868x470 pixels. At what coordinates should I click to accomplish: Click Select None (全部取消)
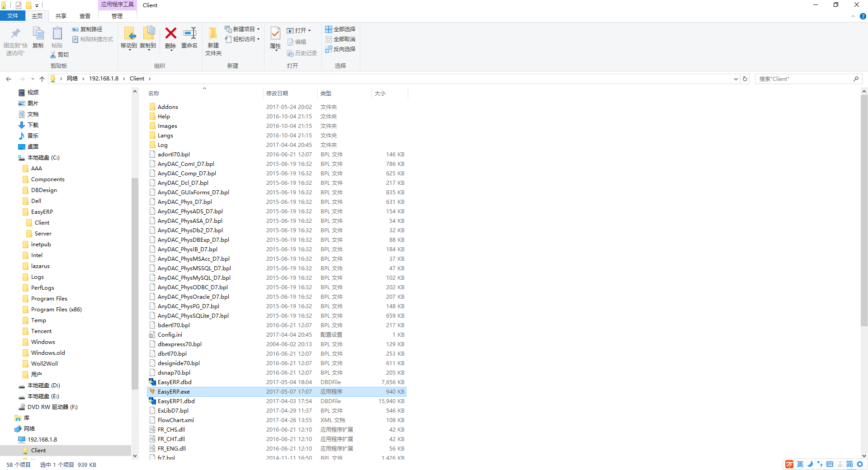tap(340, 39)
